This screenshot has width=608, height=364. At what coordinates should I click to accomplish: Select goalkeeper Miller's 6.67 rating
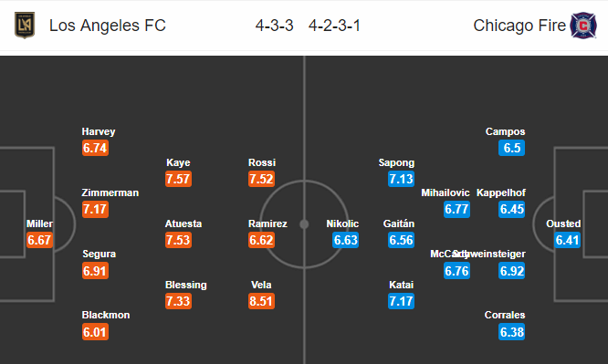pos(39,240)
